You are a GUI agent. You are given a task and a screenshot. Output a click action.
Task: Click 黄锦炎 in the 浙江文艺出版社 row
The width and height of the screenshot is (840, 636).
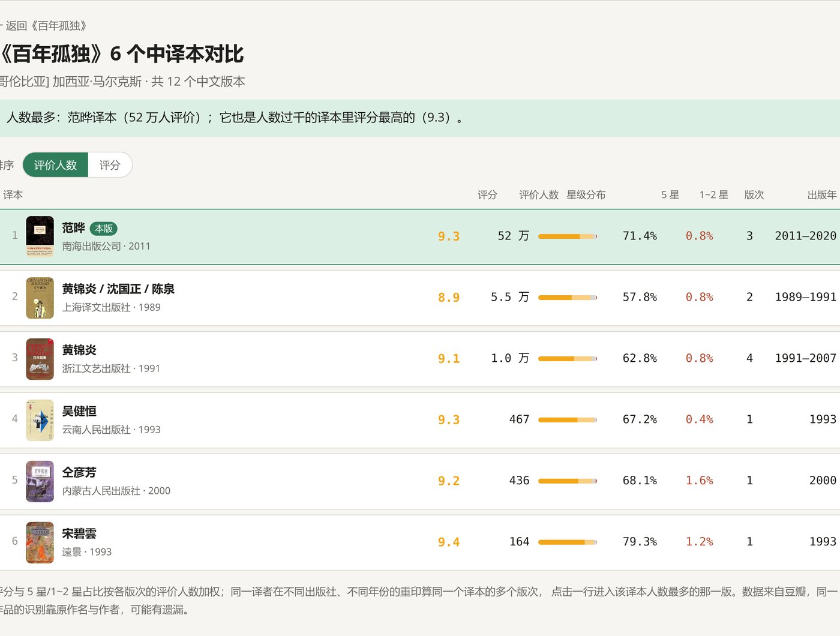[79, 350]
